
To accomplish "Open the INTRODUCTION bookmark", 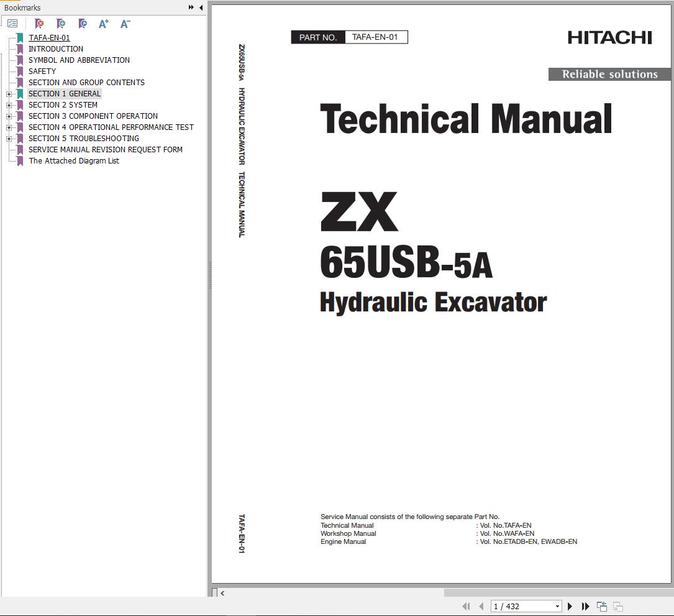I will [56, 49].
